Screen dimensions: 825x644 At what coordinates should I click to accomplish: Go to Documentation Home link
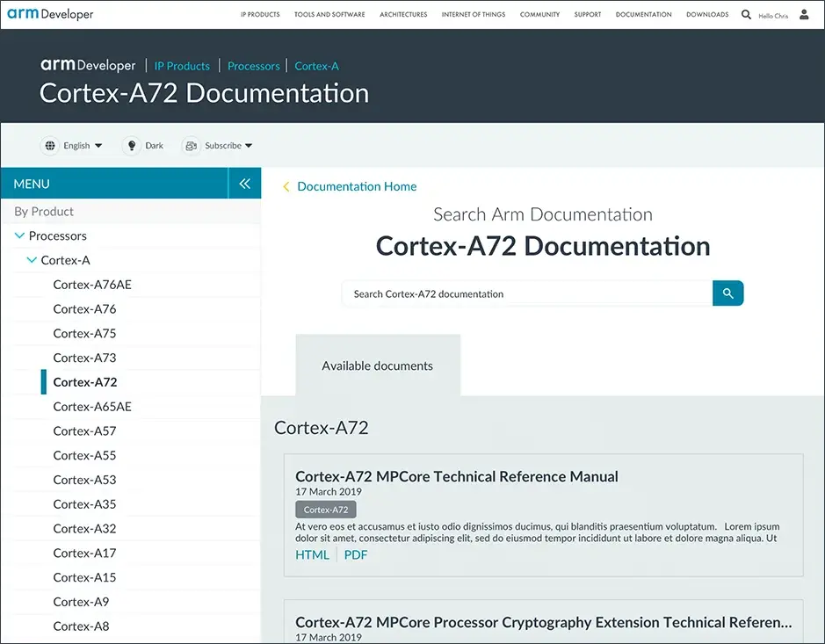357,186
